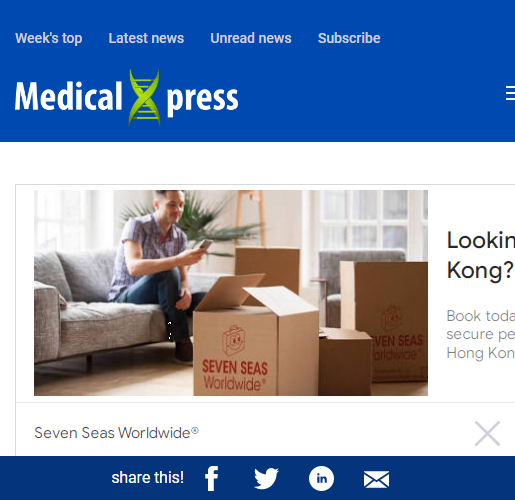This screenshot has width=515, height=500.
Task: Share article via Twitter bird icon
Action: pos(266,479)
